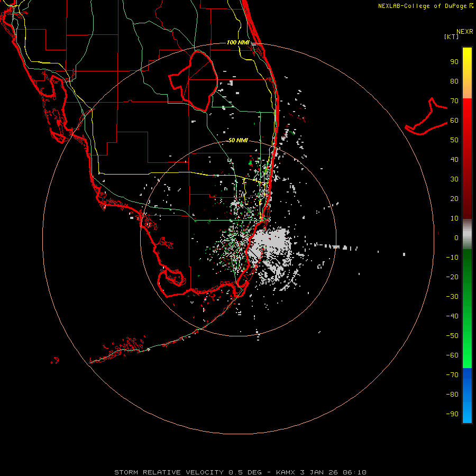Screen dimensions: 476x476
Task: Click the Lake Okeechobee thick red outline
Action: pyautogui.click(x=194, y=81)
